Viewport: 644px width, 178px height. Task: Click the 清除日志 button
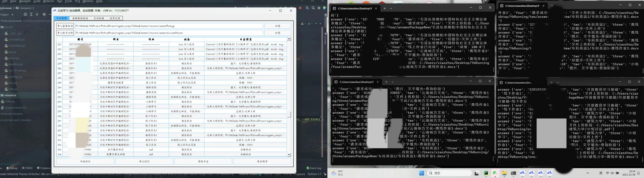pos(203,162)
